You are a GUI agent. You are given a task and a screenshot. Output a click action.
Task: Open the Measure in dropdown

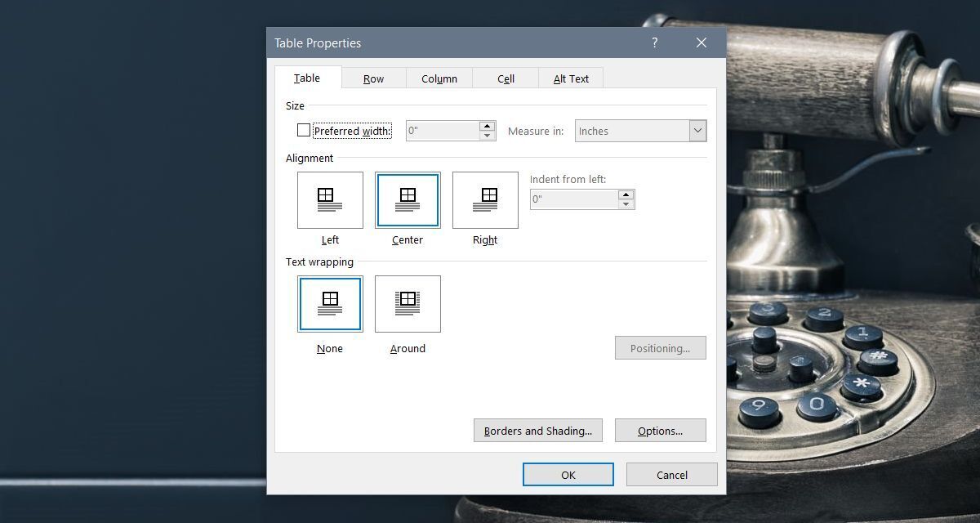point(697,131)
